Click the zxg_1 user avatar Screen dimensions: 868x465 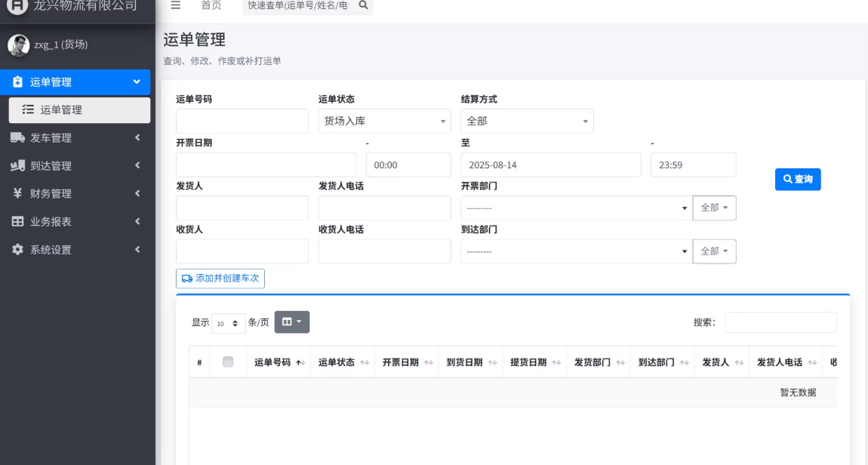tap(18, 45)
